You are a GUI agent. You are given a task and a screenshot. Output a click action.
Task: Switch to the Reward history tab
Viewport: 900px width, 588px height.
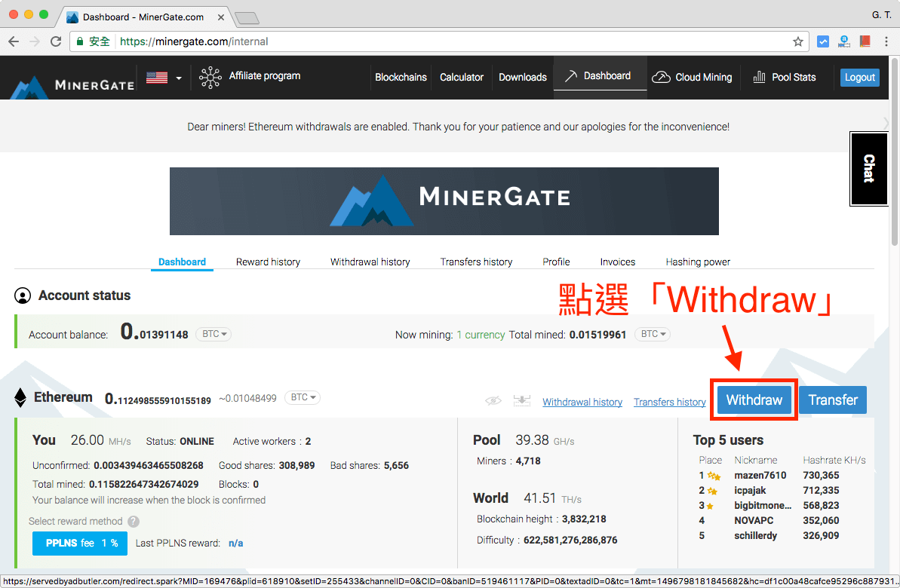(x=268, y=262)
